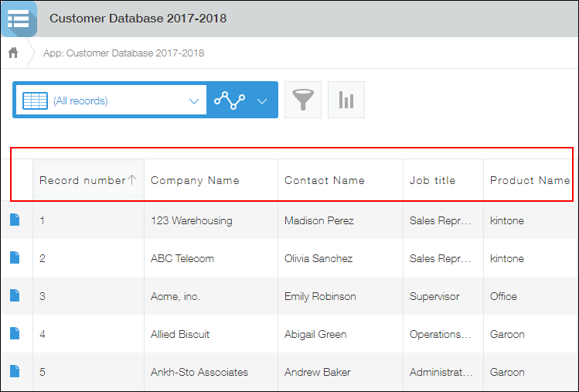579x392 pixels.
Task: Expand the chevron beside the flow icon
Action: [x=262, y=101]
